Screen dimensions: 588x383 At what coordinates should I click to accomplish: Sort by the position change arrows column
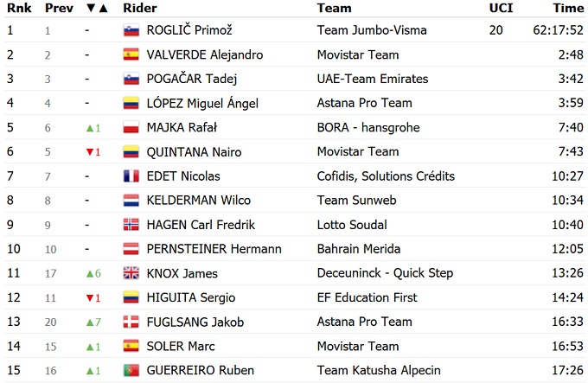tap(97, 8)
